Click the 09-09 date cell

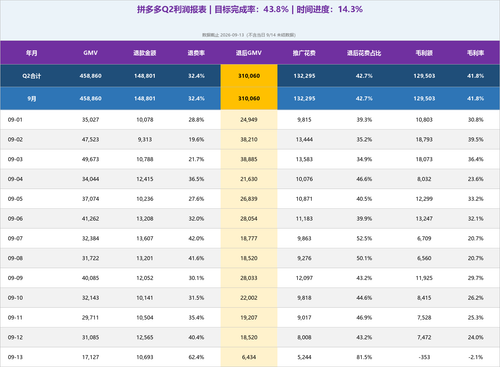(15, 278)
